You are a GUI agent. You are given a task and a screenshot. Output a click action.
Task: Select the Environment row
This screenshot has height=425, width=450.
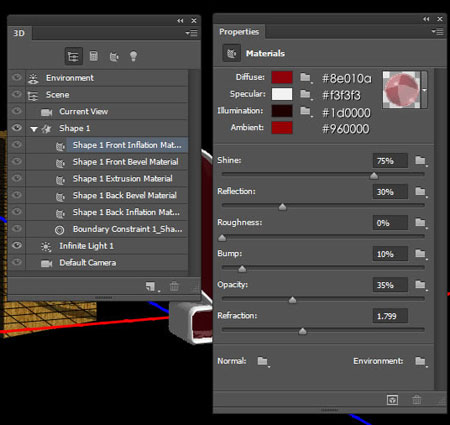click(x=107, y=78)
